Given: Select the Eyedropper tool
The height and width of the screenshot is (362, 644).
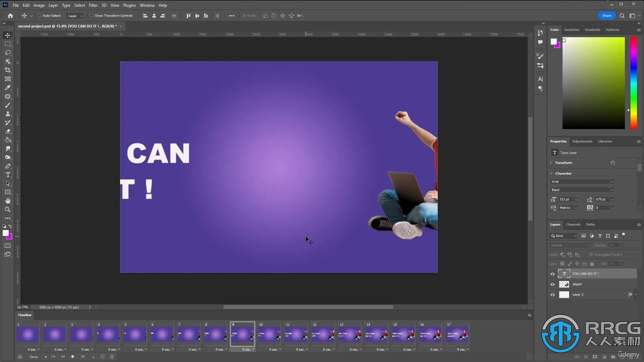Looking at the screenshot, I should tap(8, 87).
